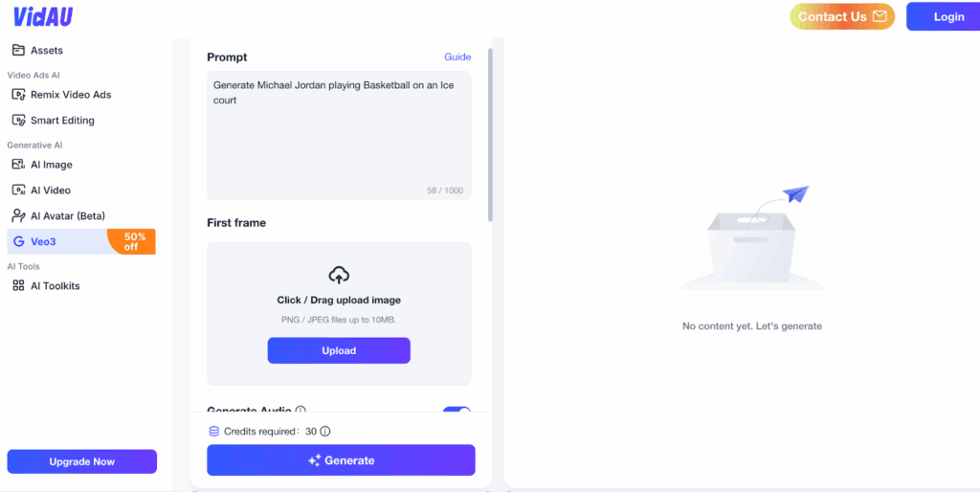Click the Credits required info icon

pos(325,432)
